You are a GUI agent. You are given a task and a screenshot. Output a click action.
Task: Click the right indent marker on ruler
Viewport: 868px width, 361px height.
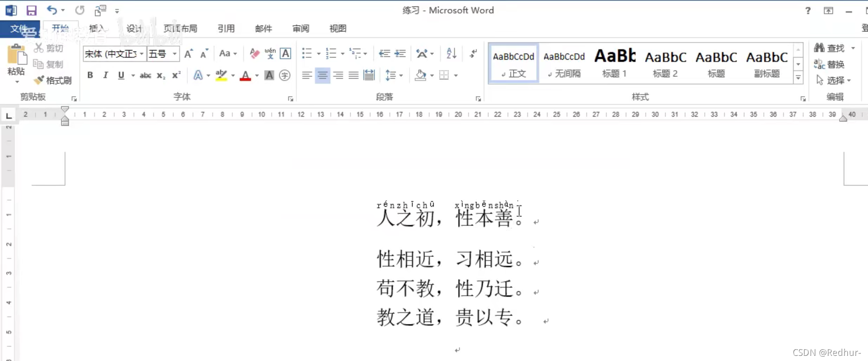tap(843, 119)
